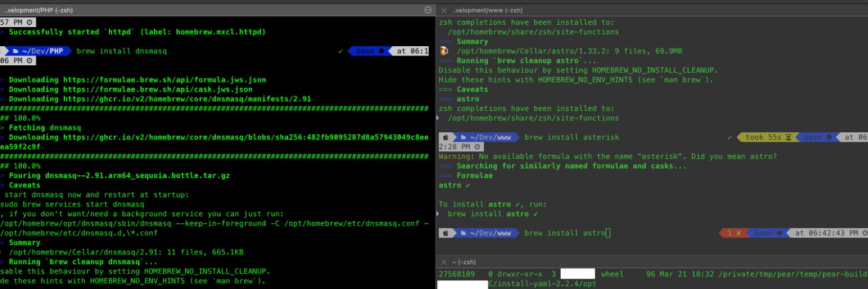868x289 pixels.
Task: Click conda icon in the 'took 55s' prompt row
Action: click(829, 138)
